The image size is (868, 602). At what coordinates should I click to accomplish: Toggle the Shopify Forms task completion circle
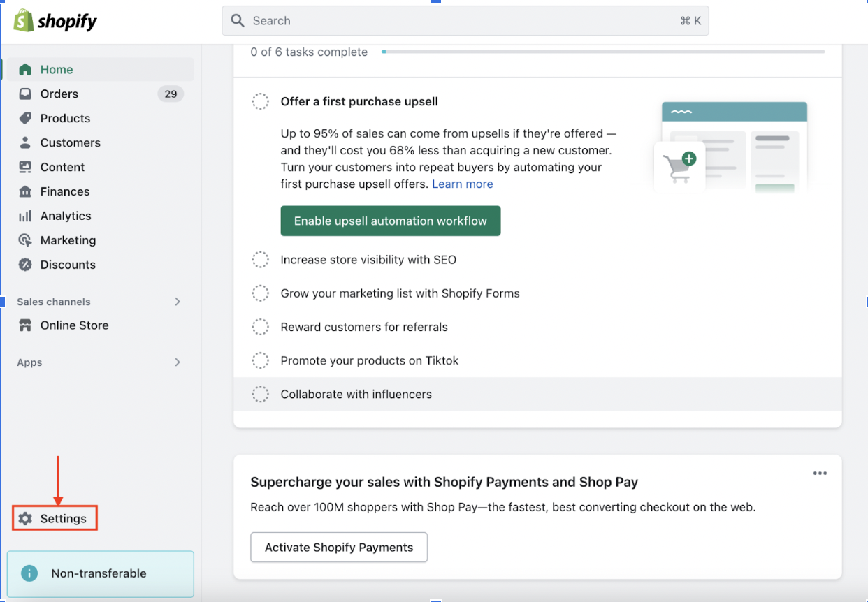click(x=260, y=293)
